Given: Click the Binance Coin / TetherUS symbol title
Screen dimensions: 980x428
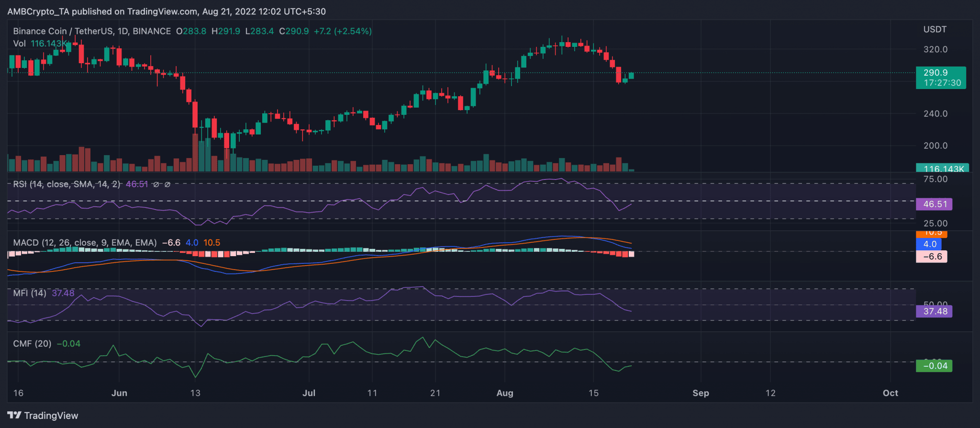Looking at the screenshot, I should [92, 31].
